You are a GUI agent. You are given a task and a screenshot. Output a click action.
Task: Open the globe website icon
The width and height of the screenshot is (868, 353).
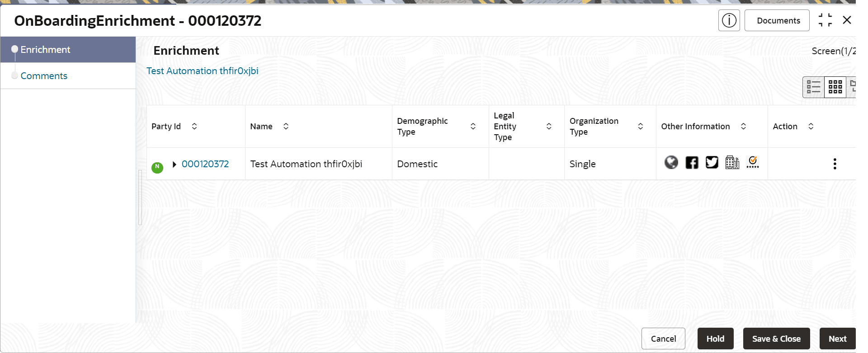tap(671, 162)
